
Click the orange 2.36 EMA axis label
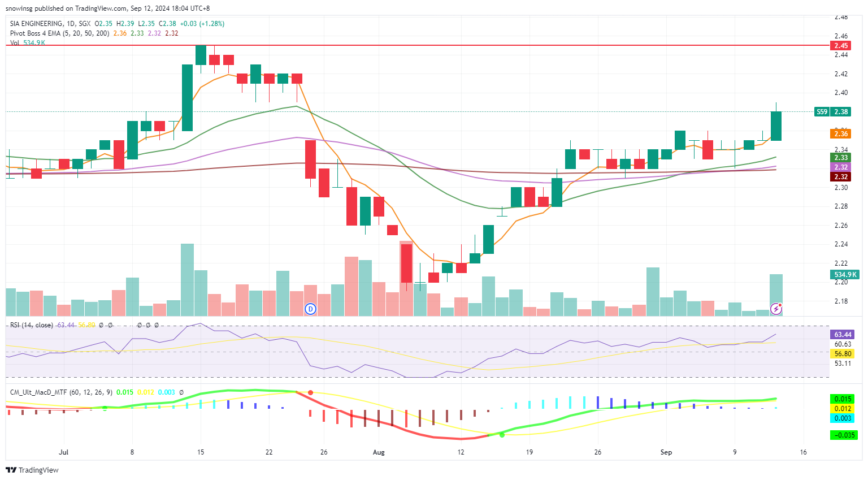click(840, 133)
